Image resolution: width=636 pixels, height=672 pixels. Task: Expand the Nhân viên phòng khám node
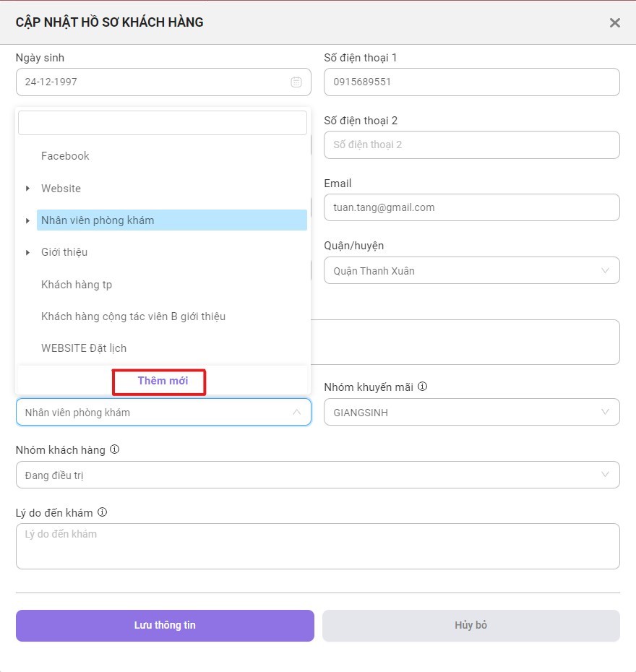coord(27,220)
